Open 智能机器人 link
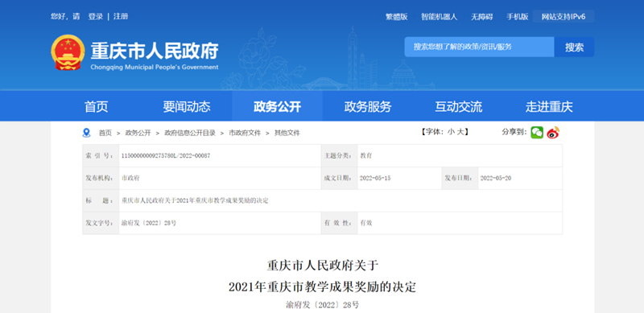This screenshot has width=644, height=313. pos(439,17)
